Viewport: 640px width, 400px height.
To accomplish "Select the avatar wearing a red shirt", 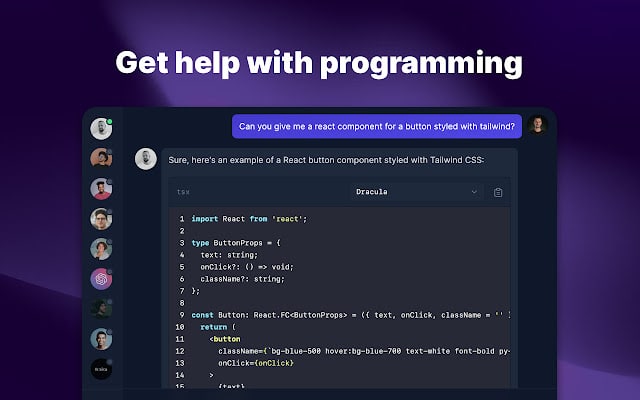I will [101, 189].
